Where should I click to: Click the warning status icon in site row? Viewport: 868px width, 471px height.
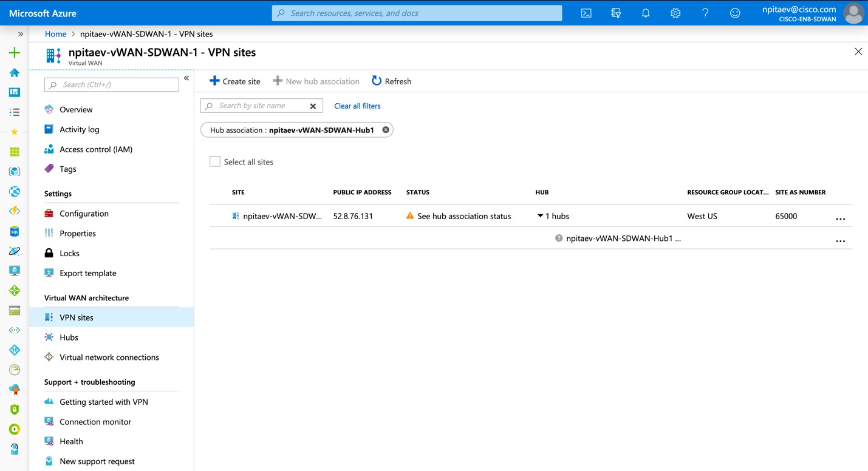[410, 215]
